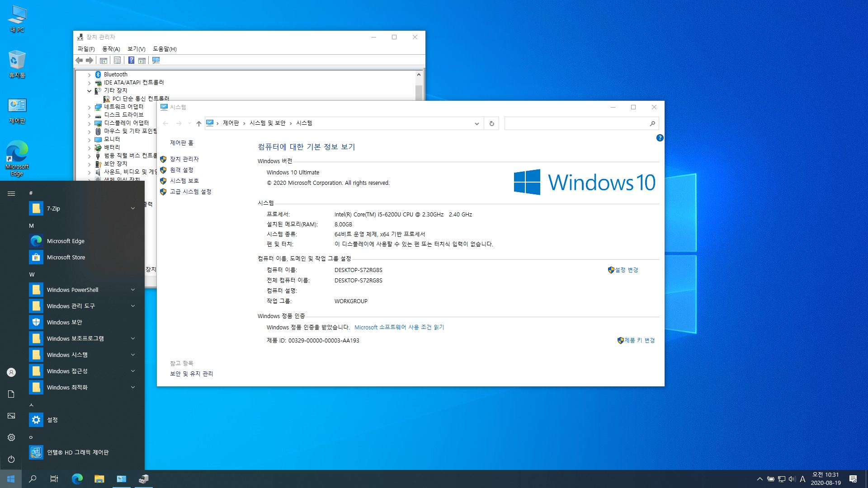Open Task View on taskbar
The height and width of the screenshot is (488, 868).
[x=54, y=479]
